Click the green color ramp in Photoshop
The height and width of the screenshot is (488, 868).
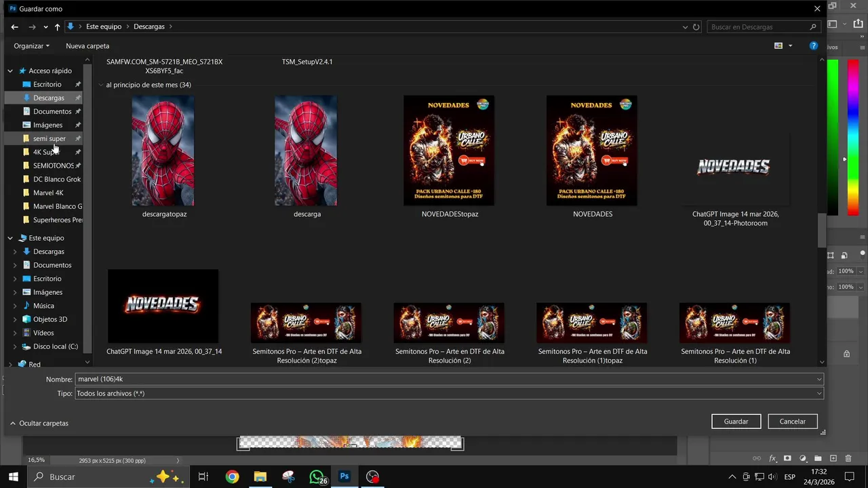pos(833,138)
